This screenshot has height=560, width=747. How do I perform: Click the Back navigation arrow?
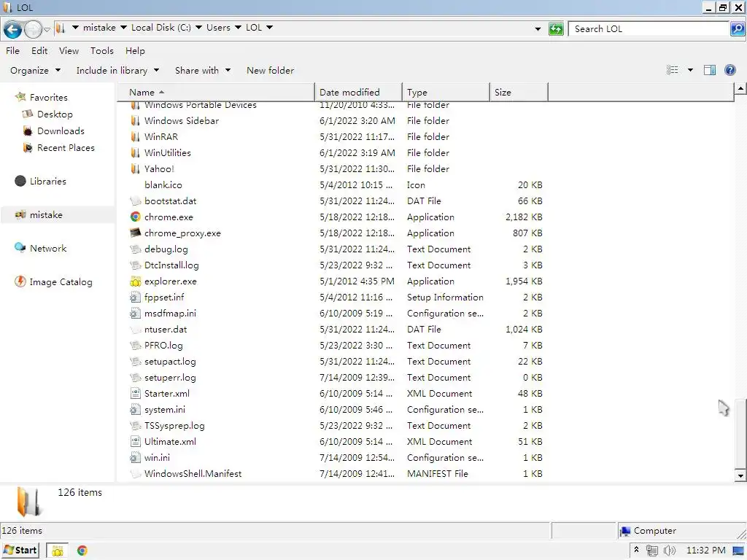coord(13,29)
